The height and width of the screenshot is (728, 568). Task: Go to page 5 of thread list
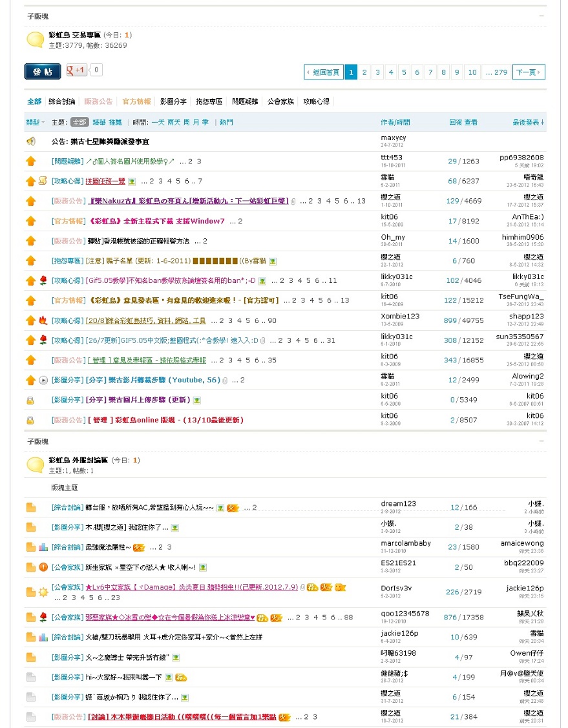tap(404, 72)
